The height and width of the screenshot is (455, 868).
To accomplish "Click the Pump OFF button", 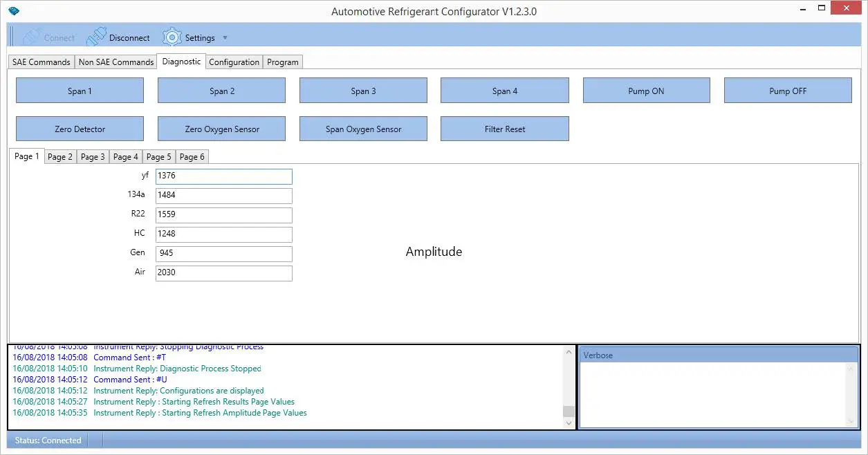I will tap(788, 91).
